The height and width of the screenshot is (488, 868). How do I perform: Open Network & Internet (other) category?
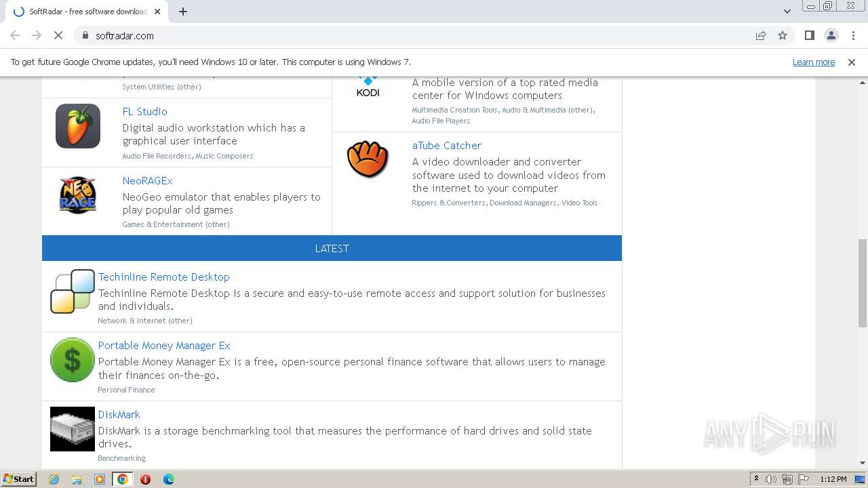coord(145,321)
